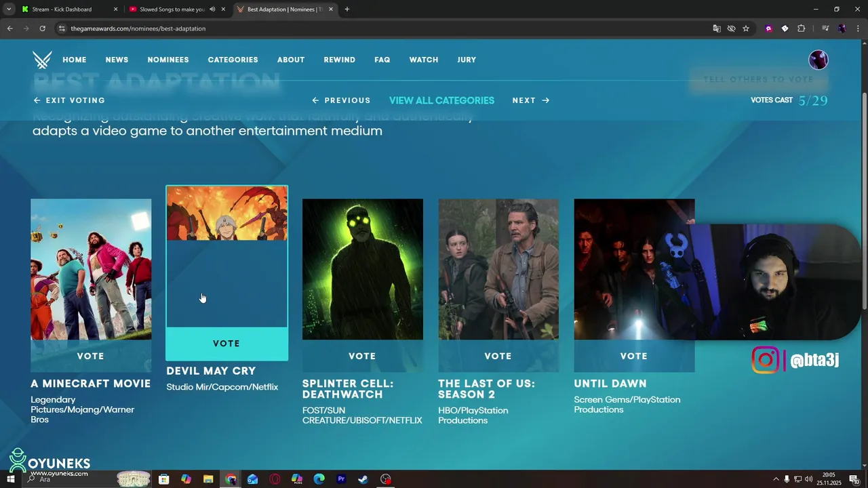Vote for The Last of Us: Season 2
Image resolution: width=868 pixels, height=488 pixels.
pos(498,356)
